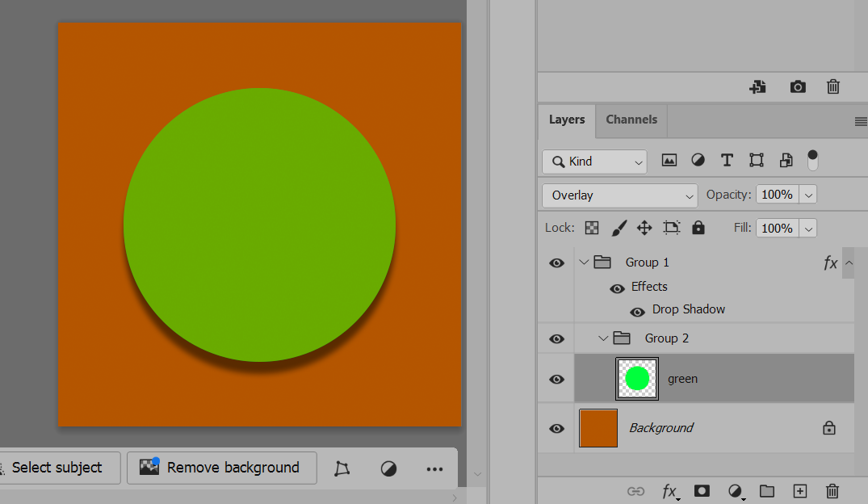This screenshot has width=868, height=504.
Task: Open more options ellipsis in contextual bar
Action: [x=434, y=469]
